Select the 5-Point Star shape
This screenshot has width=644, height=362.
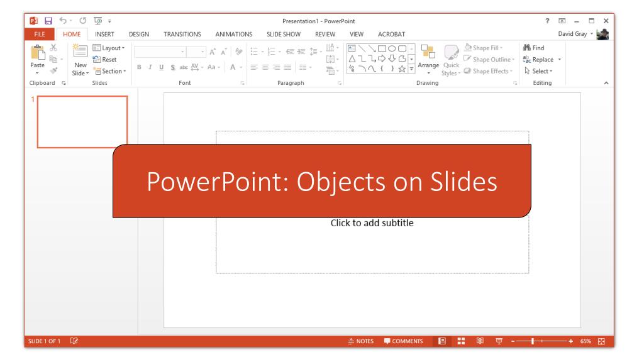[x=402, y=69]
